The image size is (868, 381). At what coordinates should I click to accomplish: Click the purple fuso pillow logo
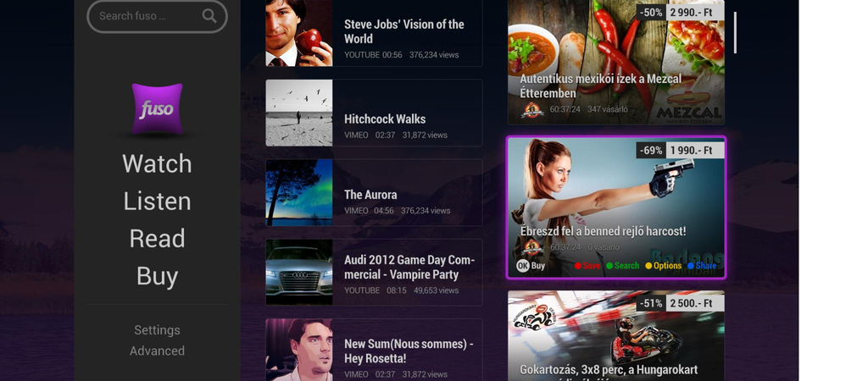click(157, 108)
